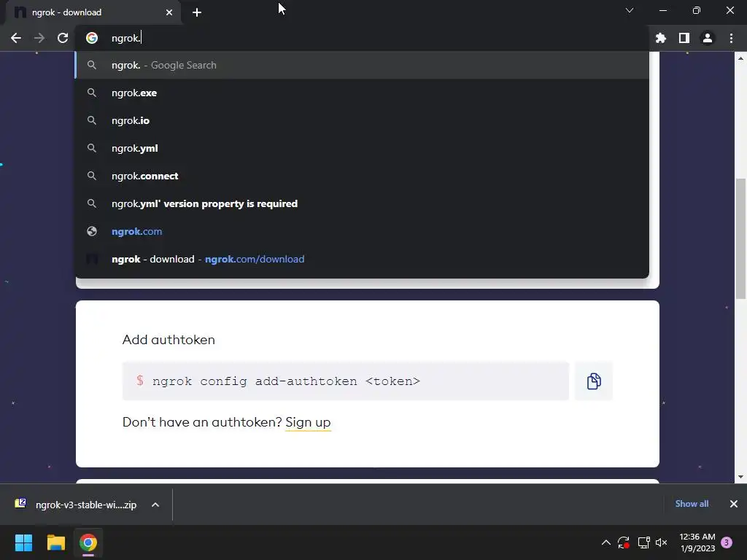
Task: Select 'ngrok.yml' version property is required' suggestion
Action: (362, 204)
